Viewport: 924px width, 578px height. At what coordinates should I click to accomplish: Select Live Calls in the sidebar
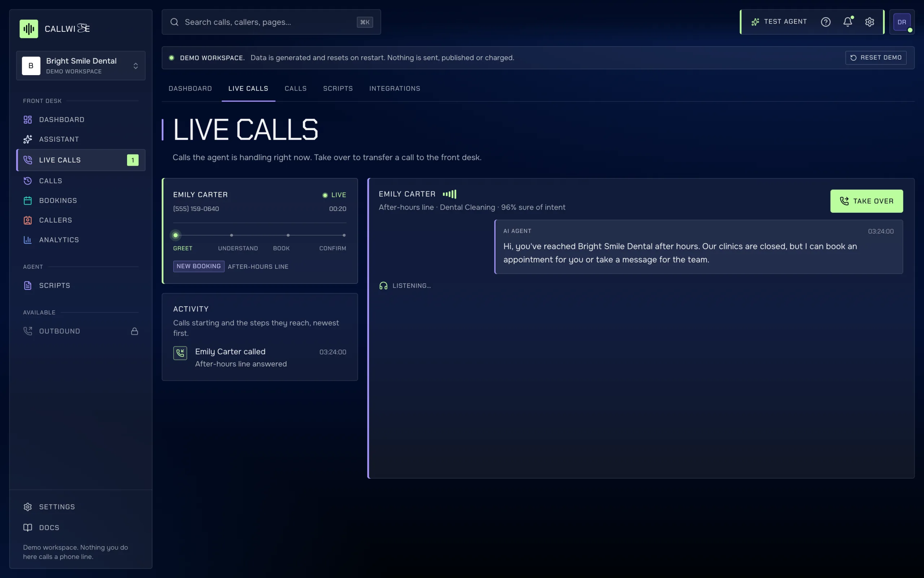(x=81, y=160)
